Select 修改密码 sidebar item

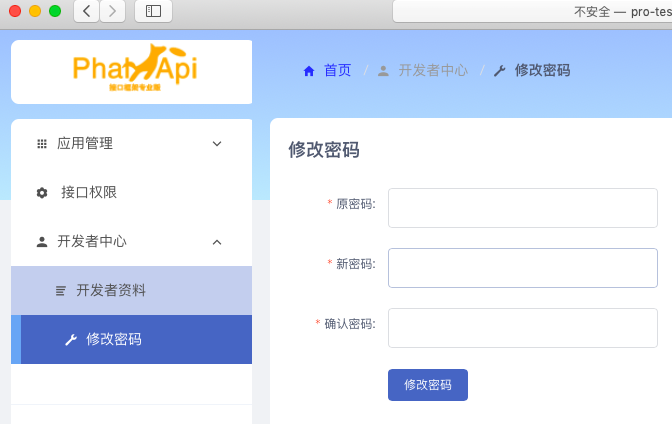[113, 340]
